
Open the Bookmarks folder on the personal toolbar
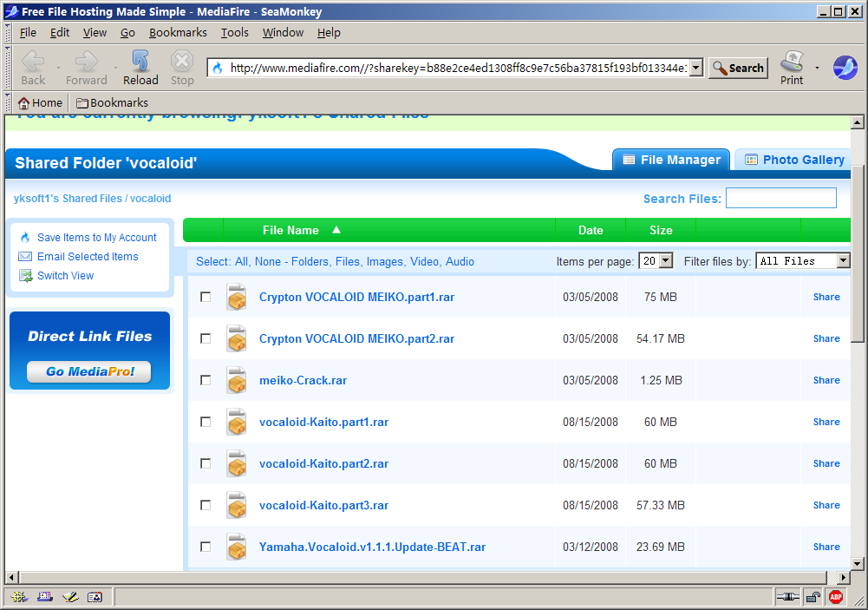113,102
